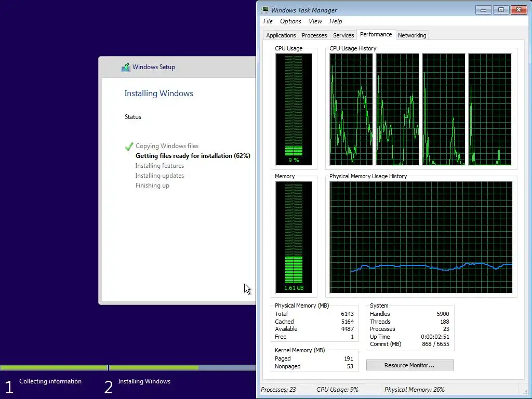Click the 'Copying Windows files' status line
Screen dimensions: 532x399
point(167,146)
